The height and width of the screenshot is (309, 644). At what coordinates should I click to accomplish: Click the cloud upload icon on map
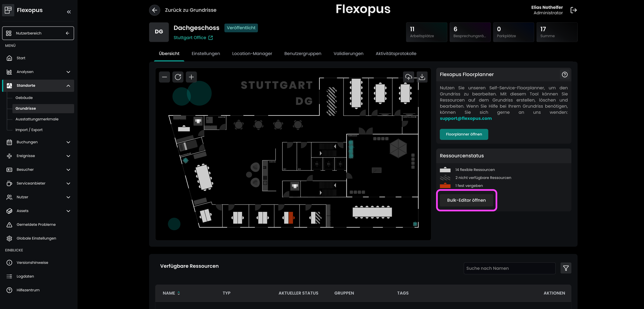tap(408, 77)
